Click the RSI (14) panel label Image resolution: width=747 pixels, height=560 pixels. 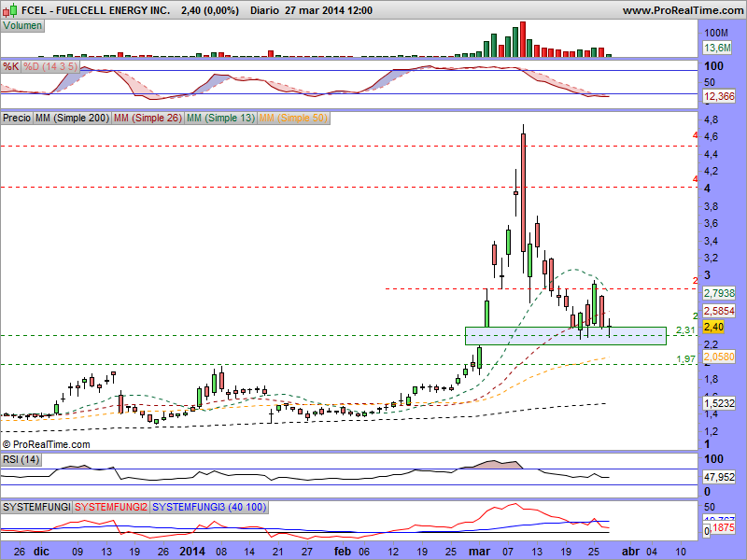pyautogui.click(x=21, y=459)
